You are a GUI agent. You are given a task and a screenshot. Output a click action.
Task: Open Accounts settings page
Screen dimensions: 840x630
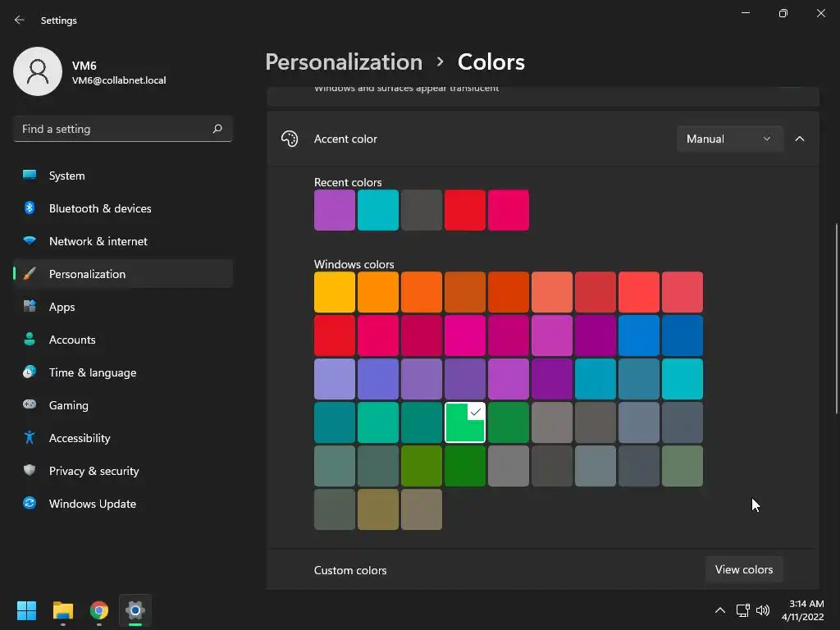[x=123, y=339]
